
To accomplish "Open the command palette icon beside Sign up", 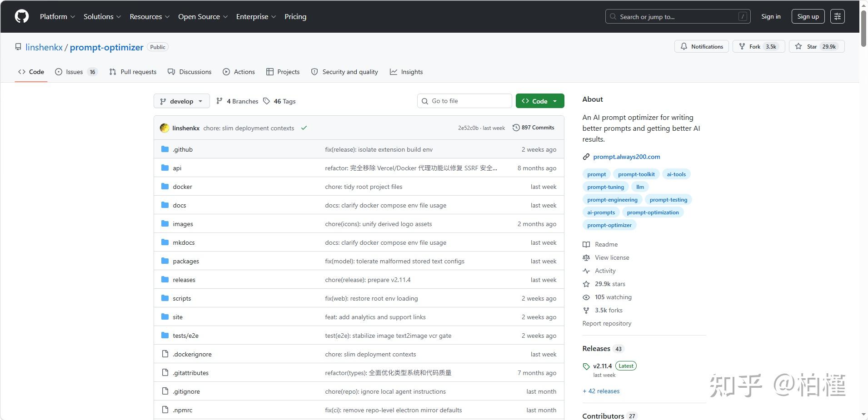I will coord(837,16).
